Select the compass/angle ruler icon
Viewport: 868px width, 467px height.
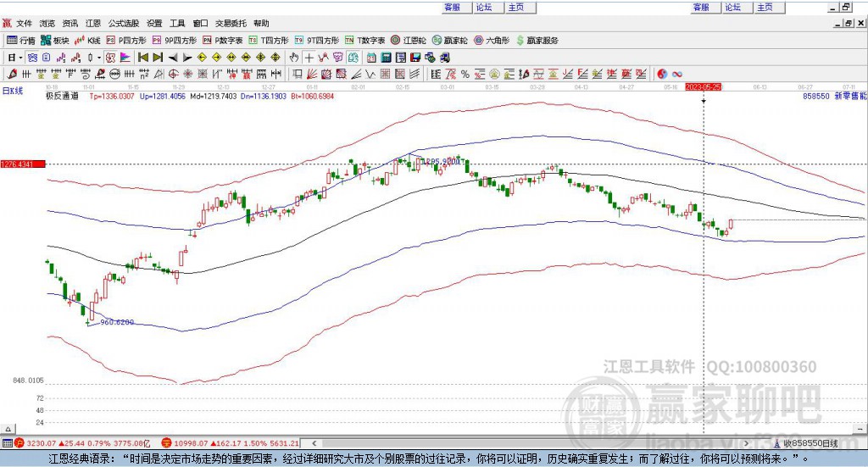click(x=159, y=74)
